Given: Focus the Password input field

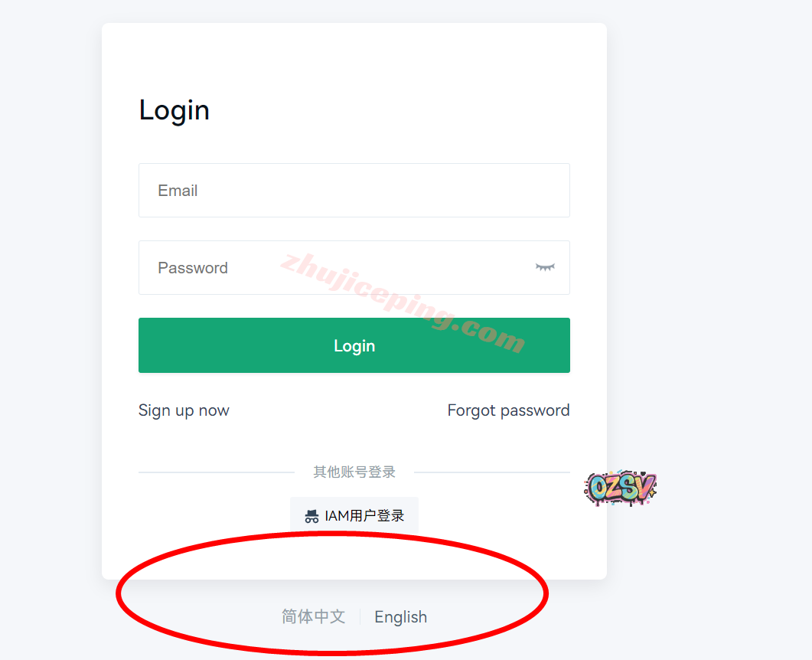Looking at the screenshot, I should [x=354, y=267].
